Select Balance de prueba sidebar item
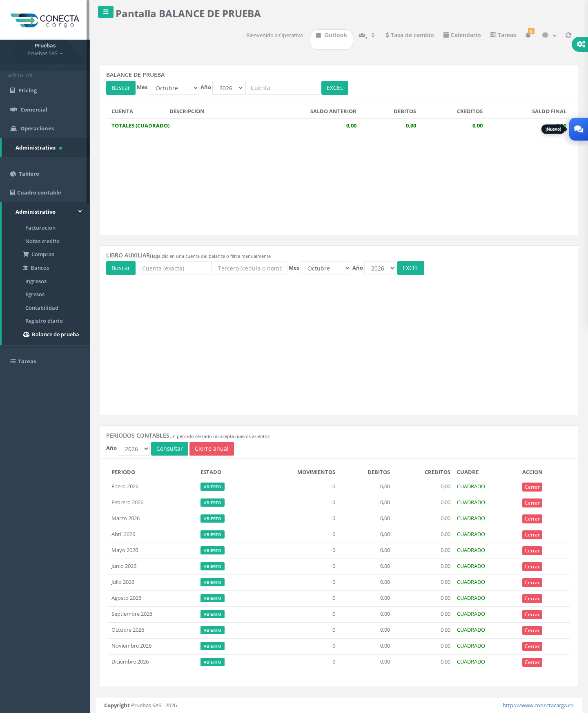The height and width of the screenshot is (713, 588). pyautogui.click(x=51, y=334)
